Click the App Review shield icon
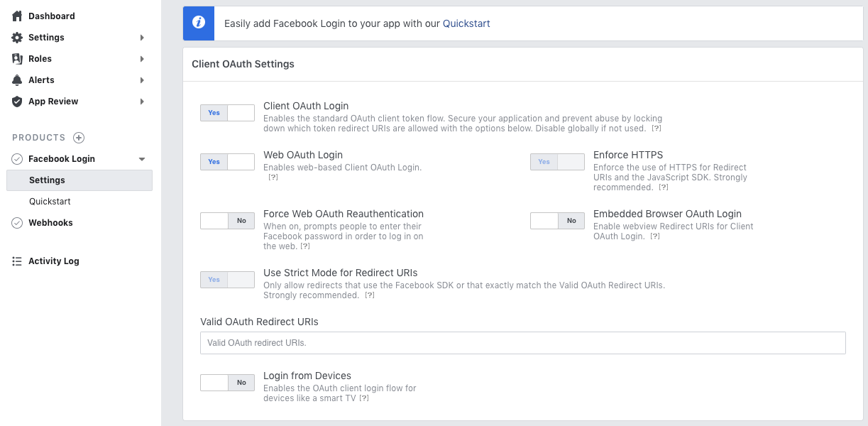868x426 pixels. tap(17, 101)
